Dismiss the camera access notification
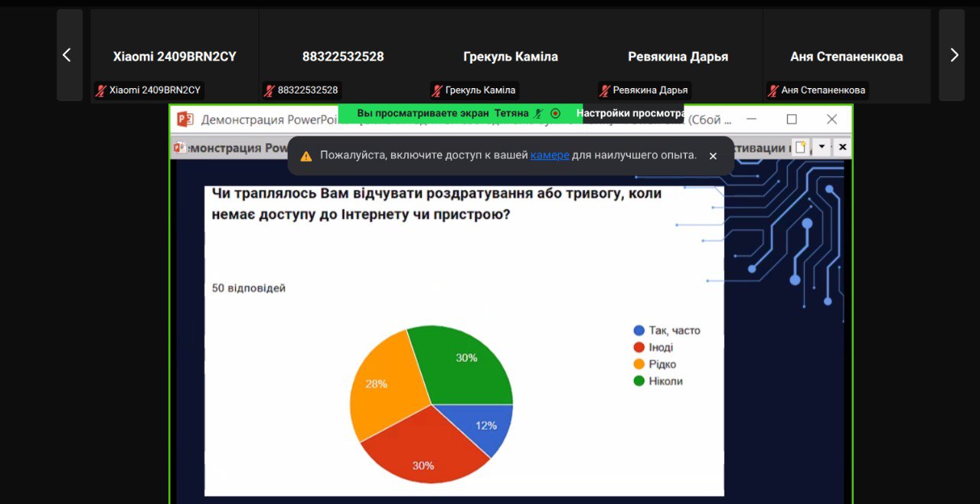 pos(713,155)
